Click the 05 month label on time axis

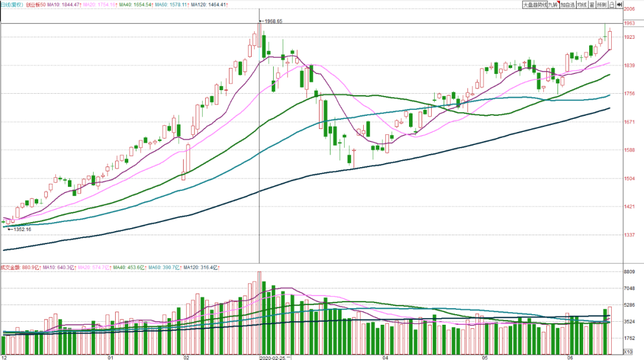485,358
